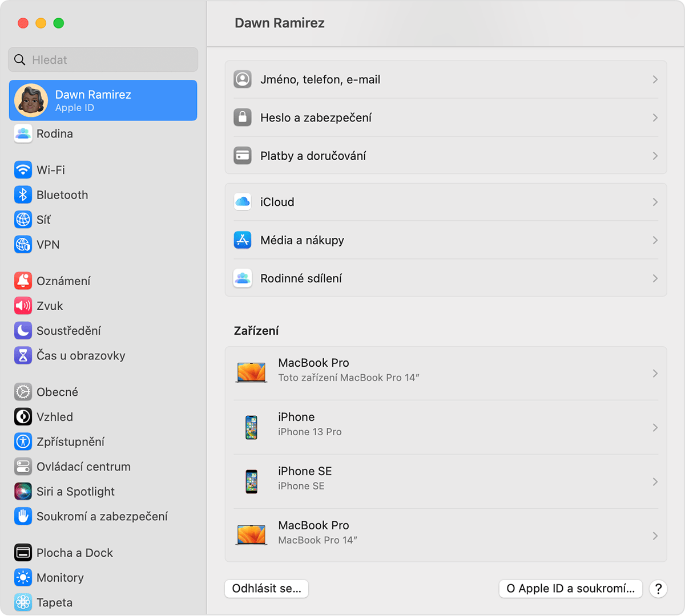Viewport: 685px width, 616px height.
Task: Expand Platby a doručování chevron
Action: click(655, 156)
